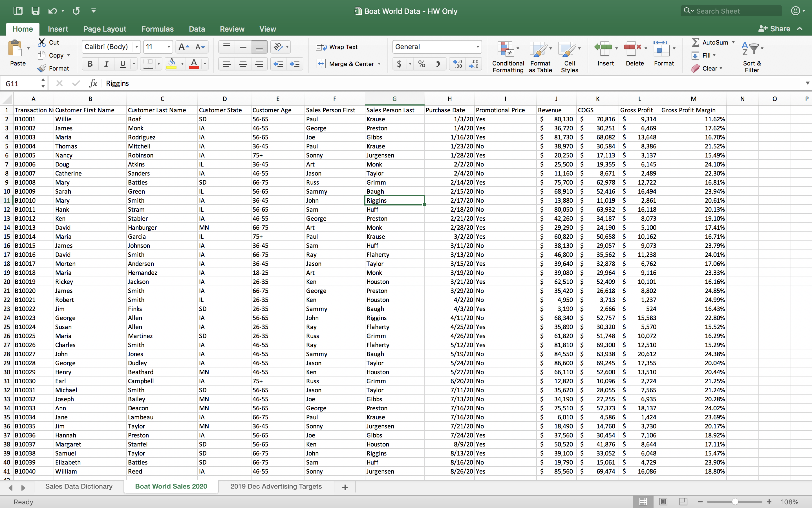Apply red font color

[194, 63]
